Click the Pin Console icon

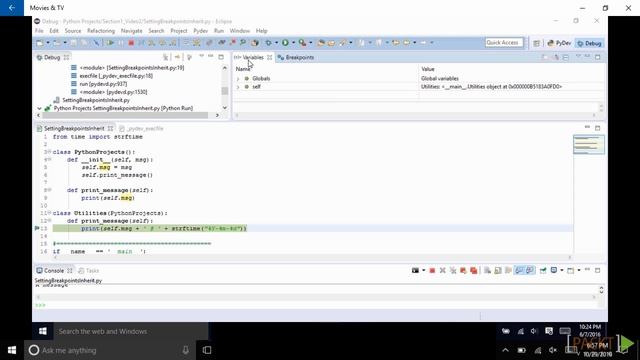pos(543,270)
